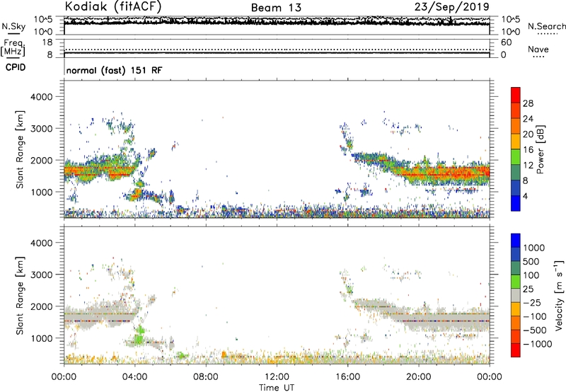Viewport: 566px width, 392px height.
Task: Click the '500' Velocity colorbar tick
Action: coord(531,262)
